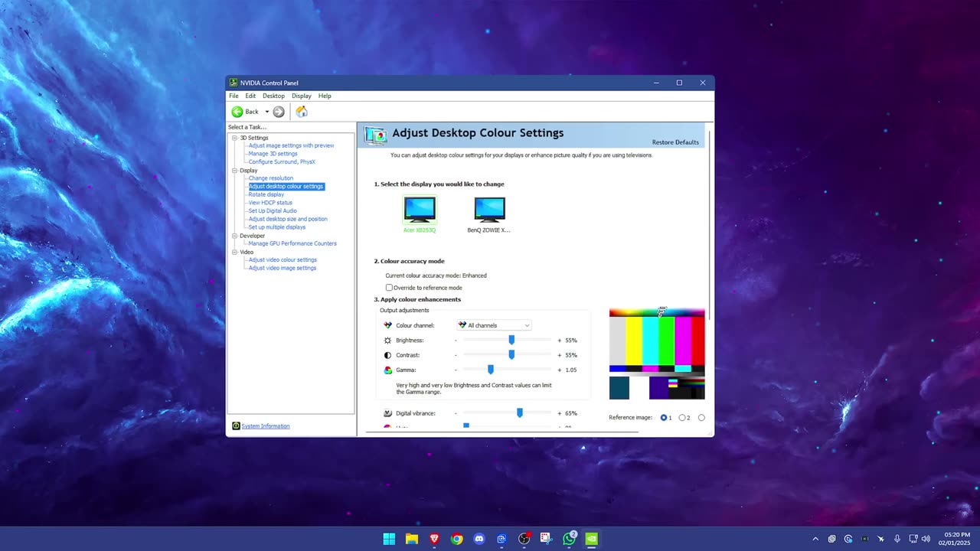
Task: Open WhatsApp from the taskbar
Action: (569, 539)
